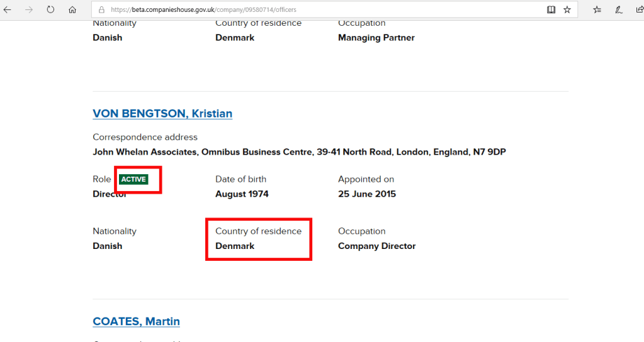Select the Add notes pen icon
The height and width of the screenshot is (342, 644).
pos(619,10)
